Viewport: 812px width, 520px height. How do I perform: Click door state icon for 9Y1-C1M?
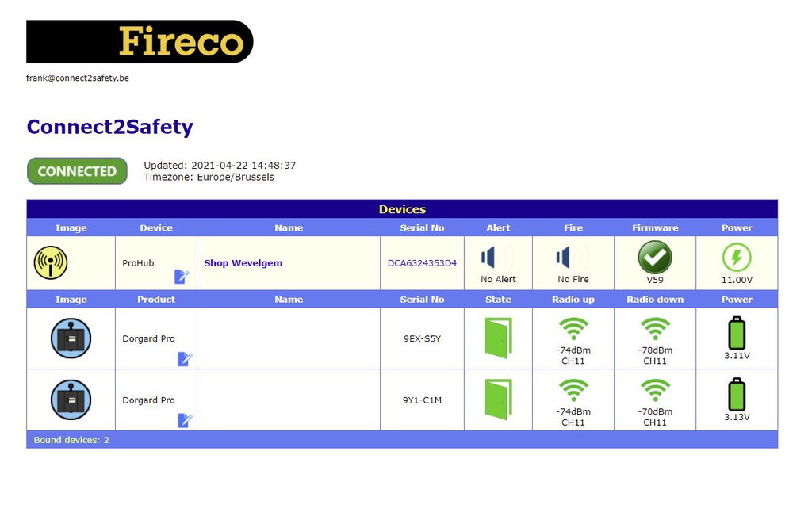coord(498,400)
